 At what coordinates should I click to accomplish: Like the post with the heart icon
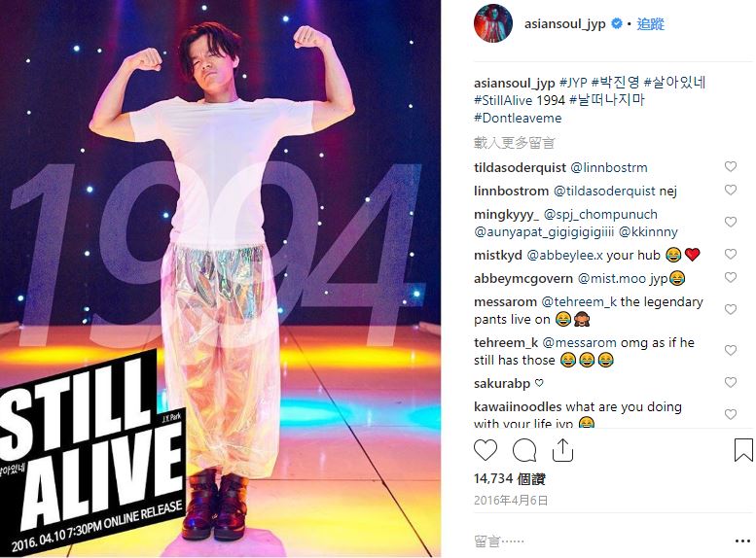pyautogui.click(x=486, y=450)
